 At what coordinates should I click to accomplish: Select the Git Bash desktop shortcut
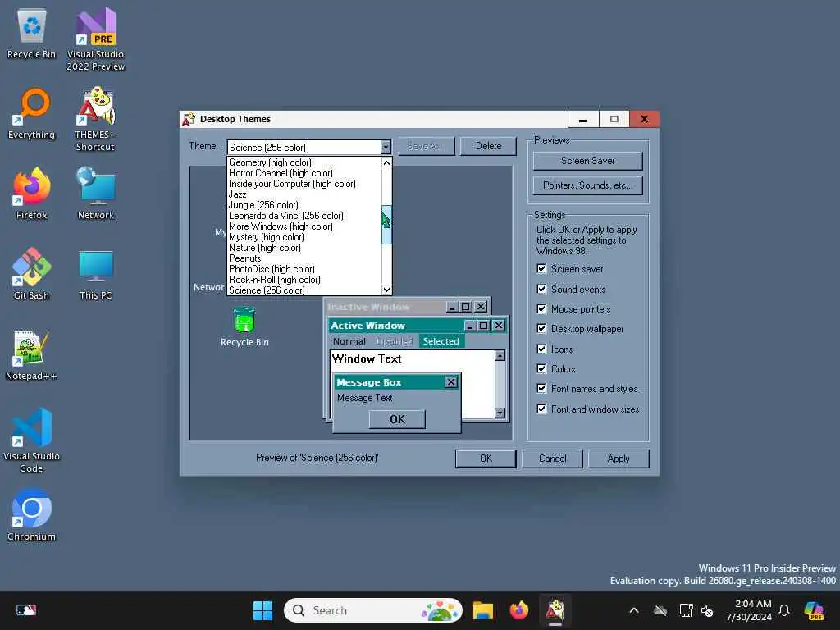point(32,274)
